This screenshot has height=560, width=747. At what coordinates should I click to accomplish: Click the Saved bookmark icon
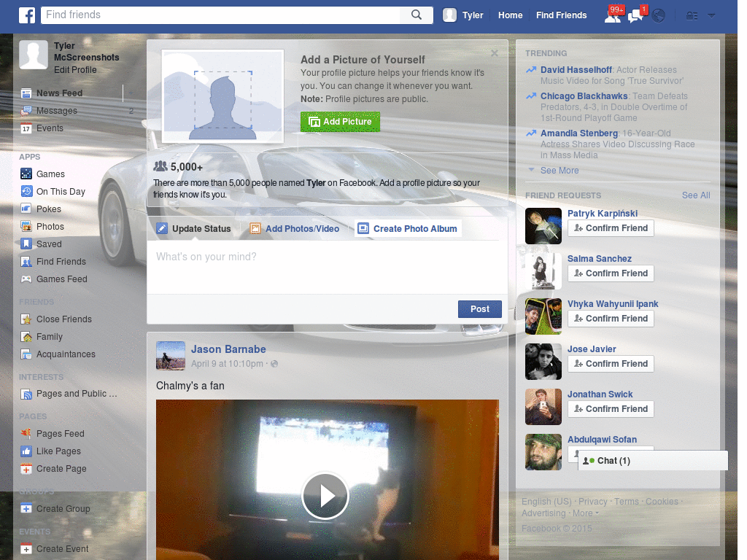[x=26, y=244]
